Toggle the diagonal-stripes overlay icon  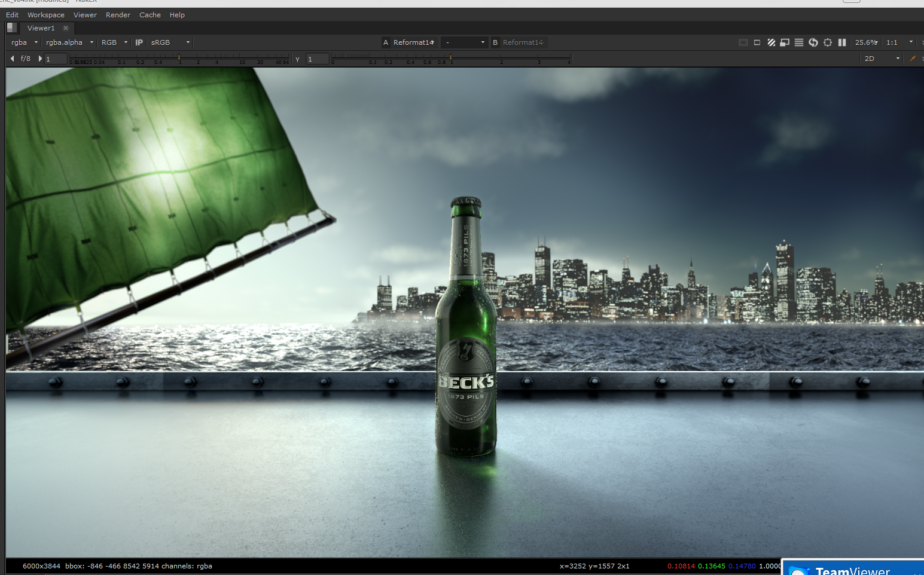tap(771, 42)
